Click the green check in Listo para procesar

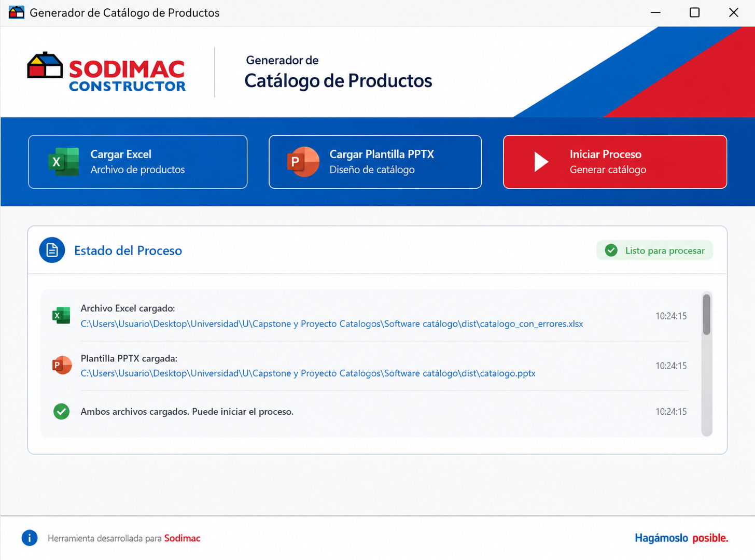pos(611,250)
